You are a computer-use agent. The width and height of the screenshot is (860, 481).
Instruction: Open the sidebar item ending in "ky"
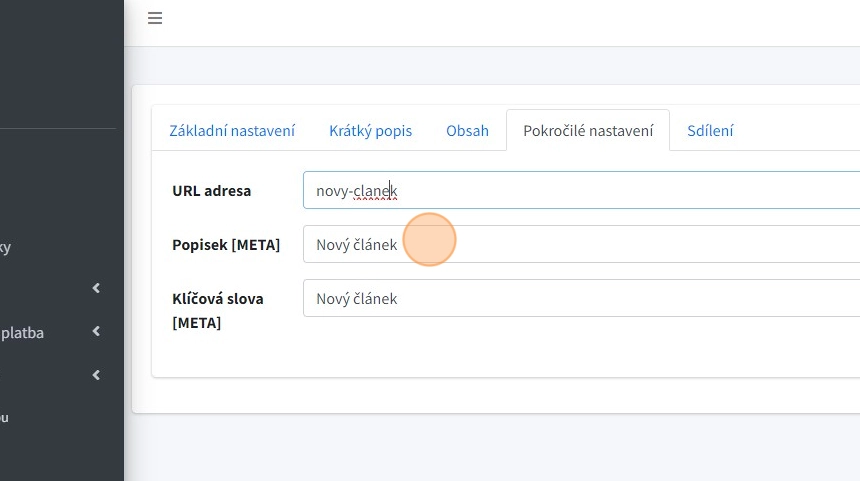pyautogui.click(x=6, y=247)
